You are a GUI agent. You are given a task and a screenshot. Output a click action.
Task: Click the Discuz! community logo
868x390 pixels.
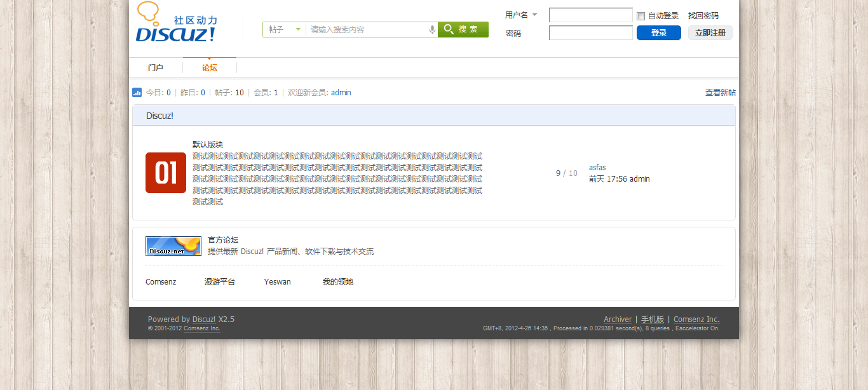click(176, 27)
